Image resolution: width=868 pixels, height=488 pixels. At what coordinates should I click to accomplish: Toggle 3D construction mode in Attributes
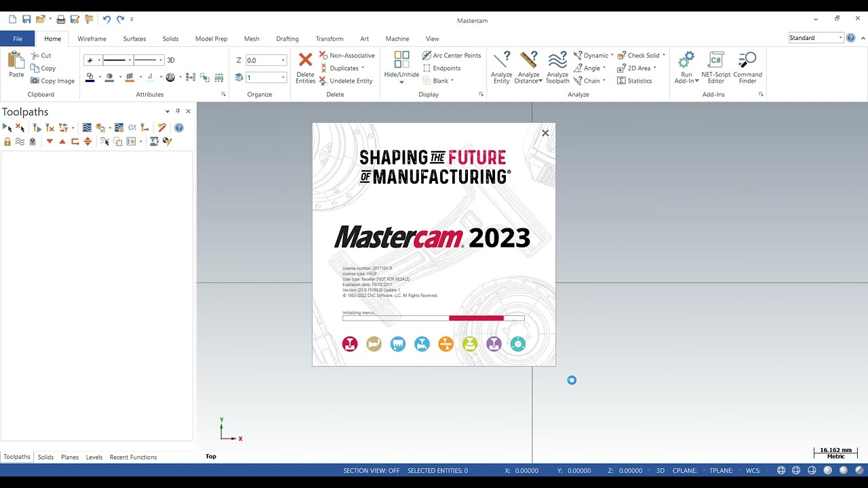point(171,60)
